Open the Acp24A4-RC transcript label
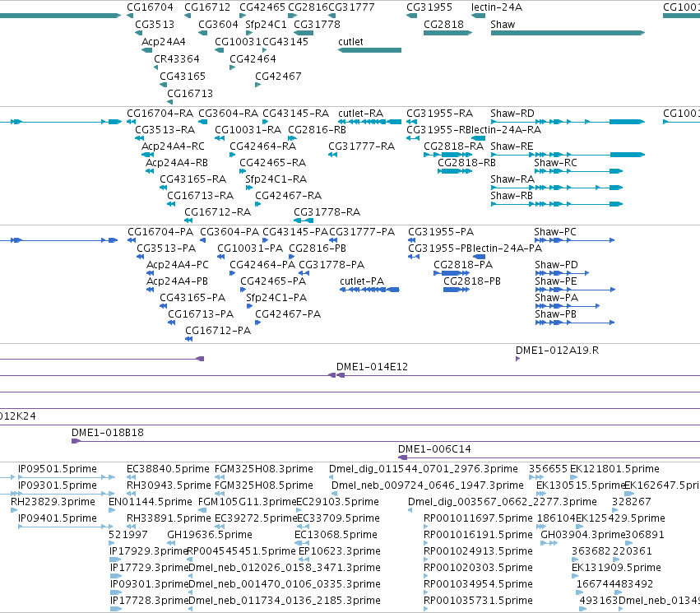Image resolution: width=700 pixels, height=613 pixels. pos(173,146)
